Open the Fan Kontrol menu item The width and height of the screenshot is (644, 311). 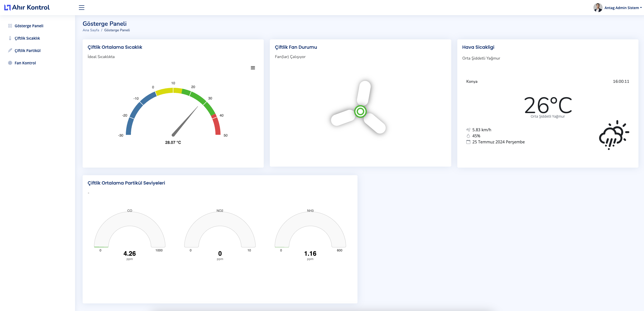(25, 63)
